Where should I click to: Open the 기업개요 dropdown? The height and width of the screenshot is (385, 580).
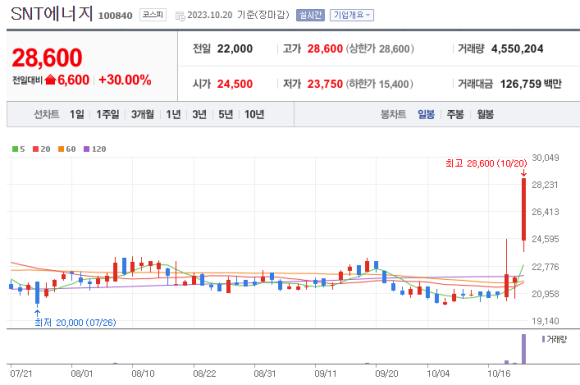(351, 15)
